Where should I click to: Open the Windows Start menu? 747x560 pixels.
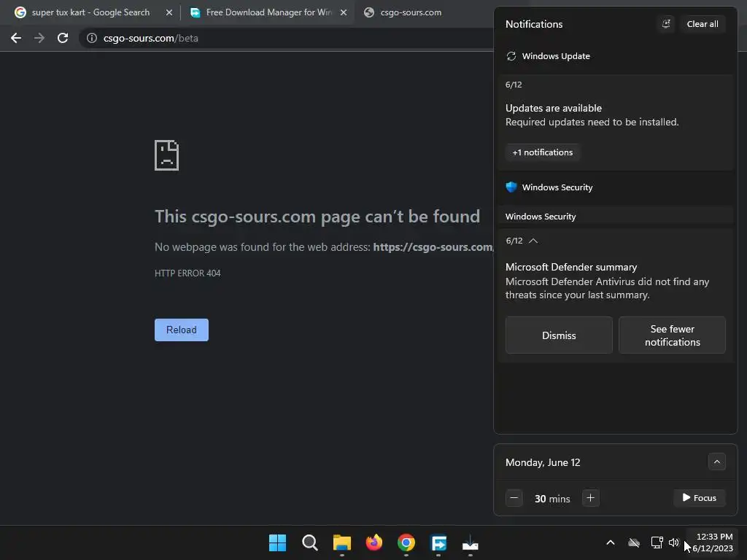[x=278, y=542]
